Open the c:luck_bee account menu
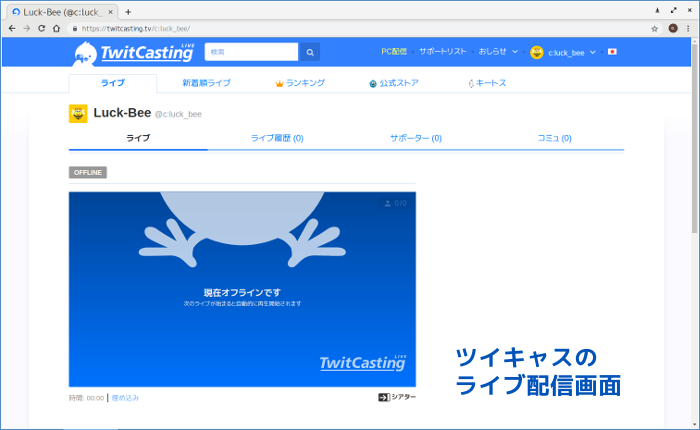 pyautogui.click(x=571, y=53)
